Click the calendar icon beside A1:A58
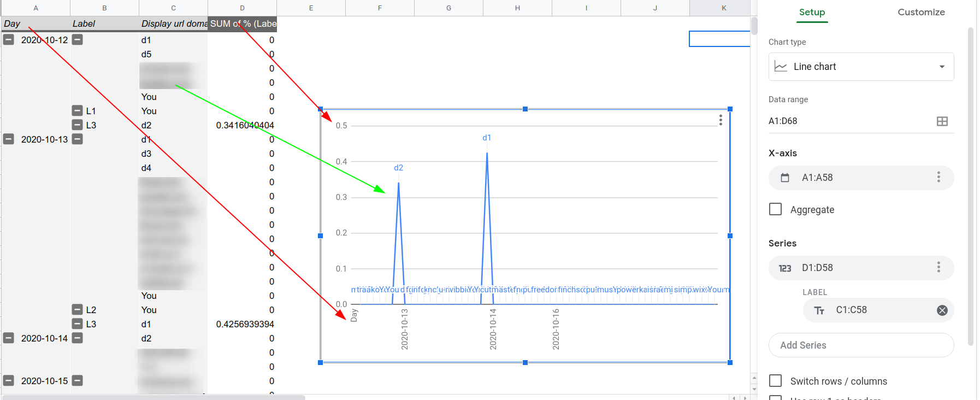This screenshot has height=400, width=980. (785, 178)
